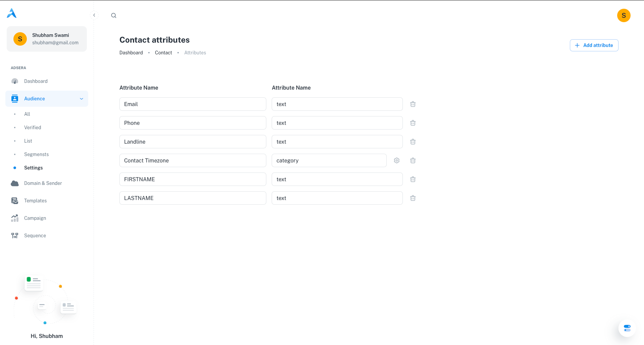This screenshot has height=345, width=644.
Task: Go to Templates in sidebar
Action: point(35,201)
